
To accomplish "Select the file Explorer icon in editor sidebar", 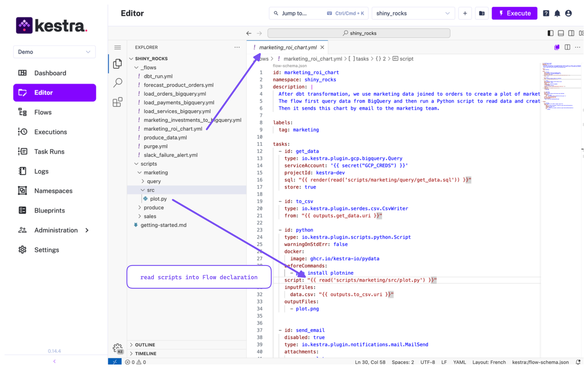I will click(x=118, y=63).
